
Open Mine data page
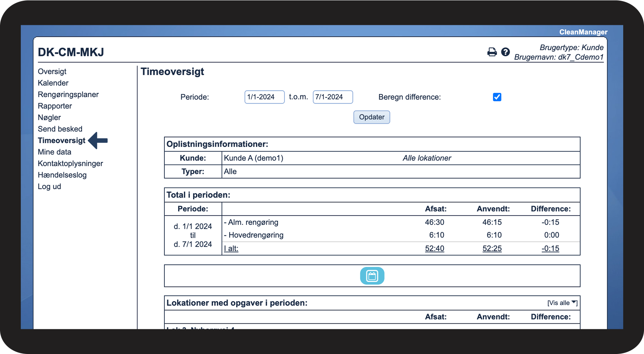tap(55, 152)
